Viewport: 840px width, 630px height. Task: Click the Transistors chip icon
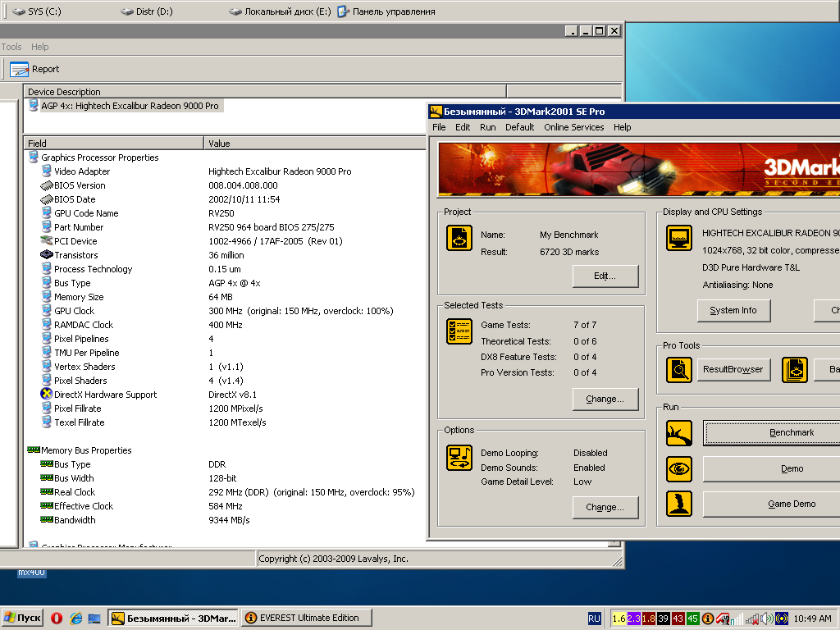pos(46,254)
